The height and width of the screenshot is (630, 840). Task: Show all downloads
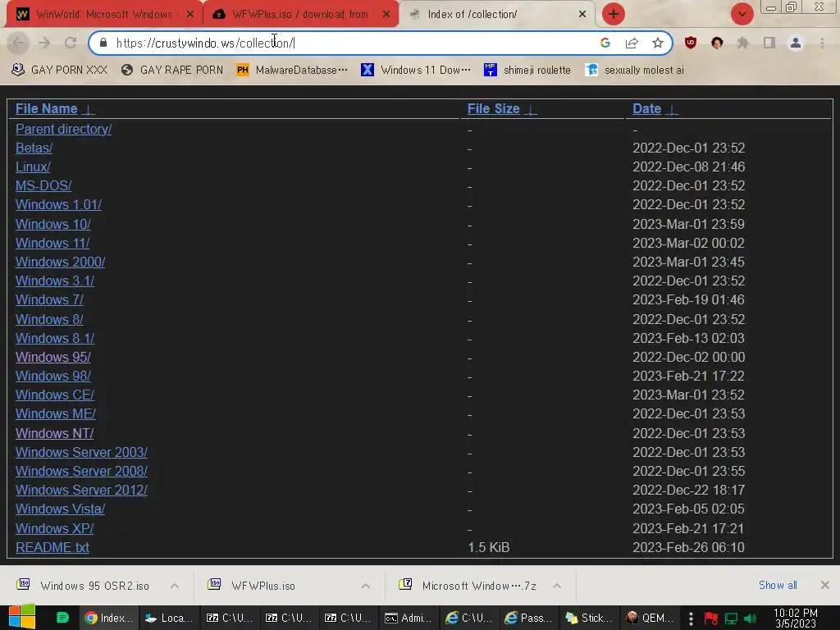tap(778, 585)
